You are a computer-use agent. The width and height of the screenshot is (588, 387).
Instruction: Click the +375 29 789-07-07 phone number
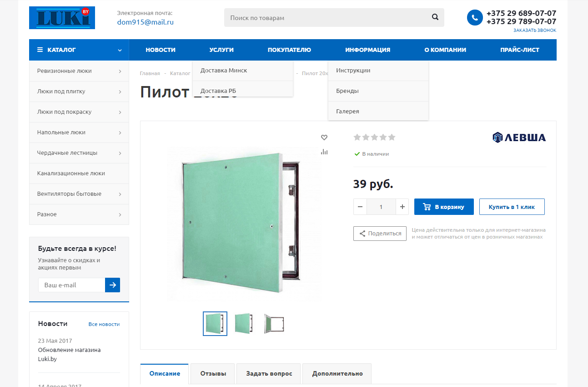521,21
